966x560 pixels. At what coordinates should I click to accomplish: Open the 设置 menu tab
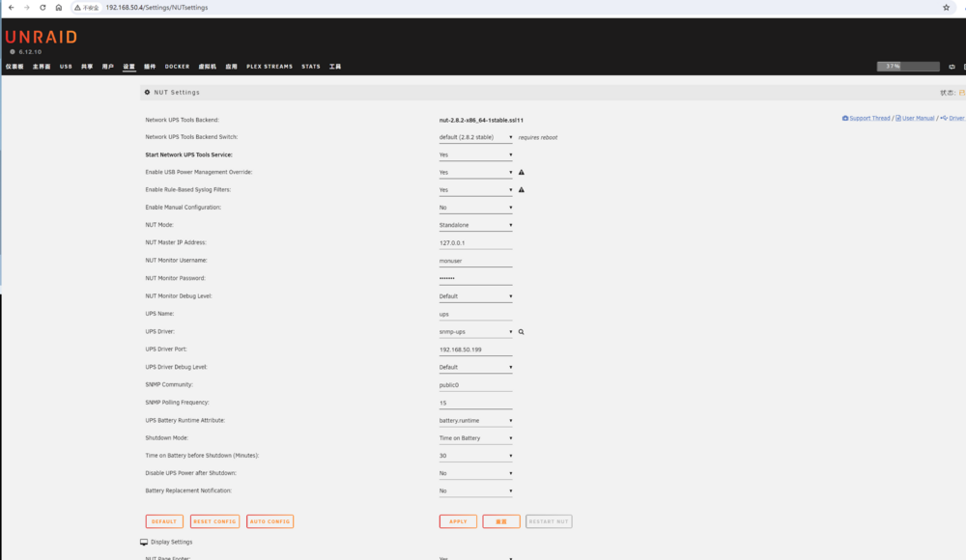pyautogui.click(x=128, y=67)
